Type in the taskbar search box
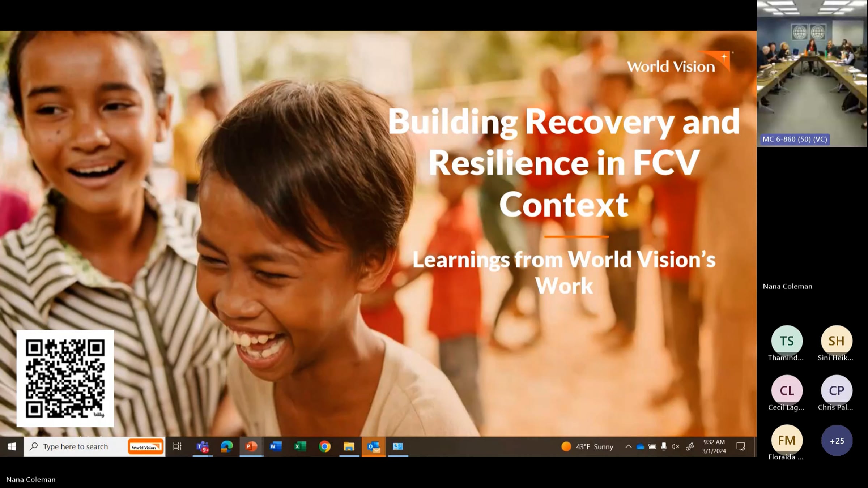The image size is (868, 488). 76,447
